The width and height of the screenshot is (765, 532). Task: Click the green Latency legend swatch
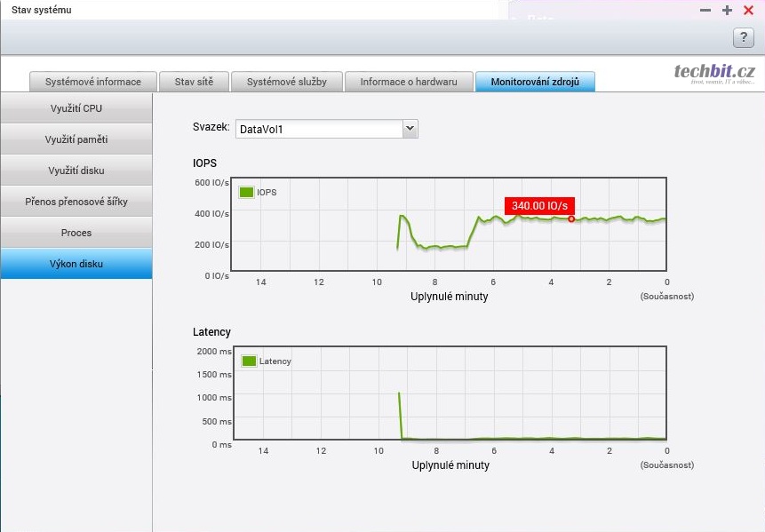point(249,361)
